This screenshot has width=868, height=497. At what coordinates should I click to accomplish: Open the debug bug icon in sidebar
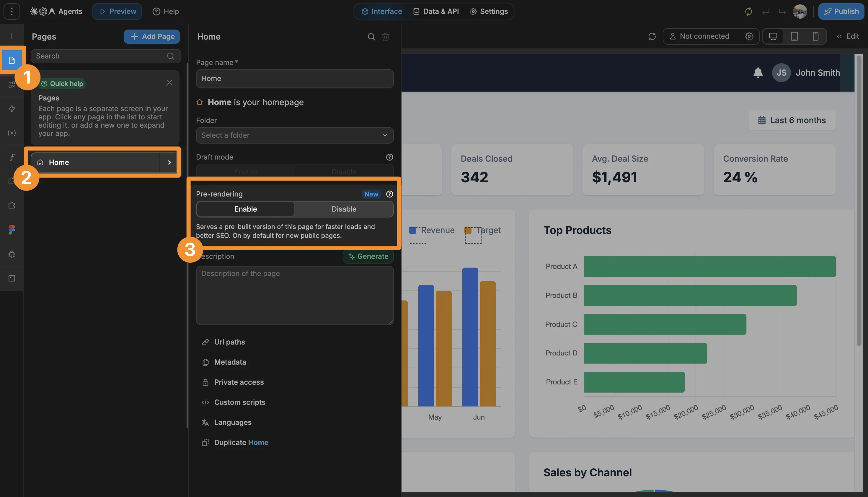12,254
